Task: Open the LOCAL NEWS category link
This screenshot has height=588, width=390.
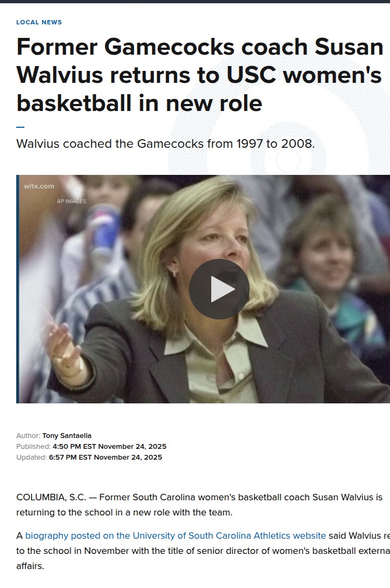Action: point(39,22)
